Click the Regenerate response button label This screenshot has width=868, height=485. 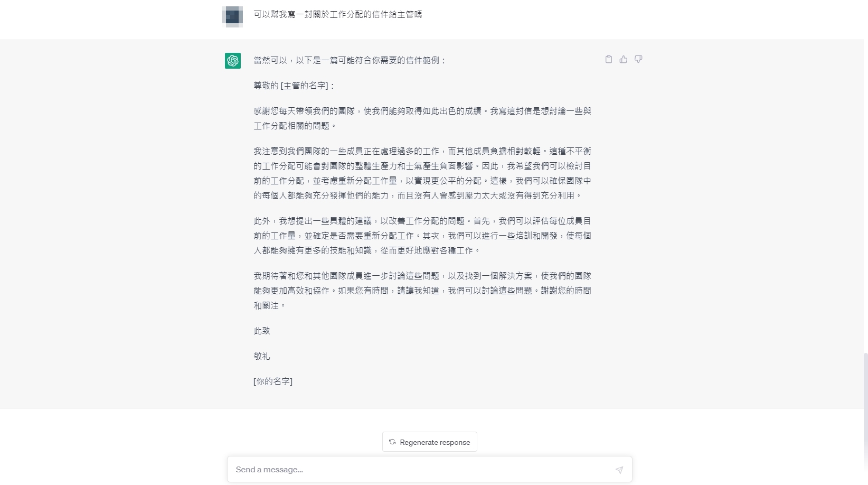[x=435, y=442]
